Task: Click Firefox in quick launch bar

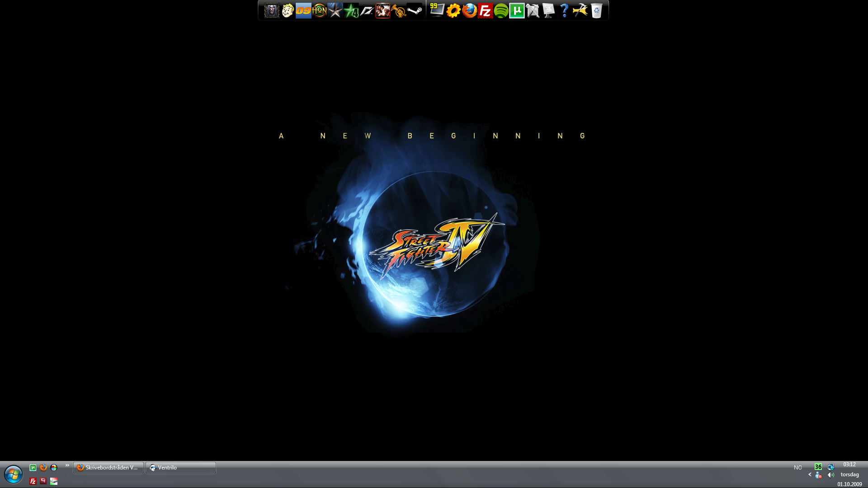Action: pos(43,468)
